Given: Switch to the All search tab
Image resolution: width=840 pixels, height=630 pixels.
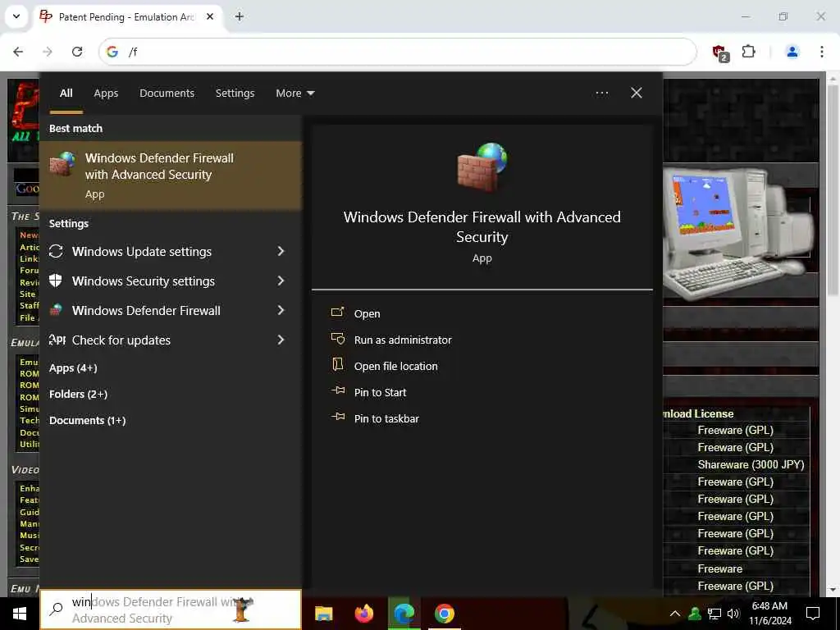Looking at the screenshot, I should pyautogui.click(x=66, y=94).
